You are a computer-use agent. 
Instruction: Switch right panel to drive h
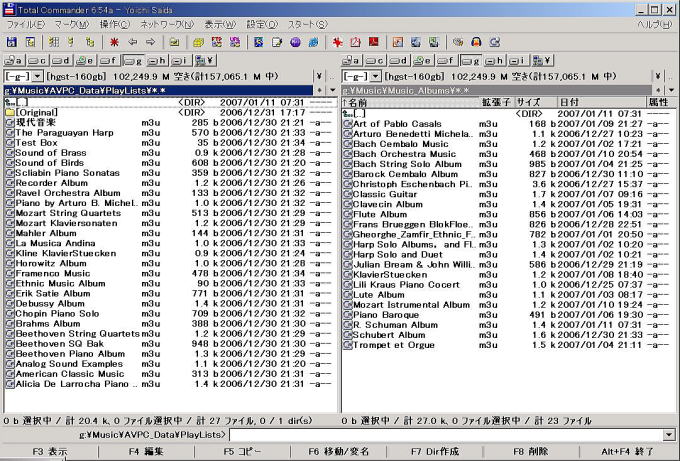point(494,61)
